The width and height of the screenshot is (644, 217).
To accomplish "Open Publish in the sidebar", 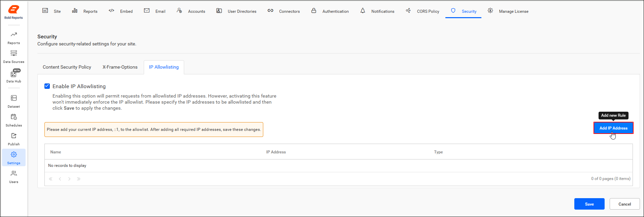I will (x=14, y=139).
